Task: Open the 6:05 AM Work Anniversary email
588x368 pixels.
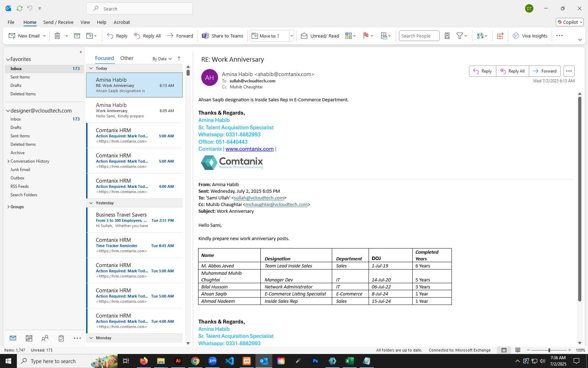Action: pos(134,110)
